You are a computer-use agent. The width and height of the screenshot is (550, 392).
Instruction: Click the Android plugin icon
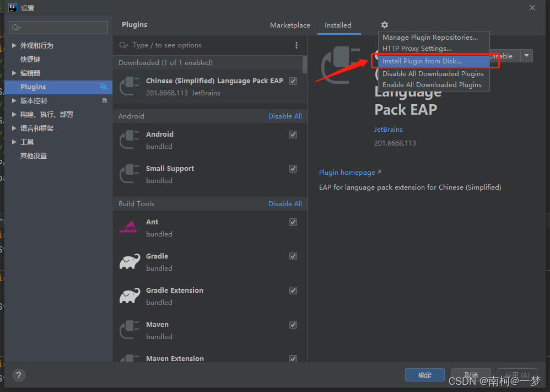point(130,139)
